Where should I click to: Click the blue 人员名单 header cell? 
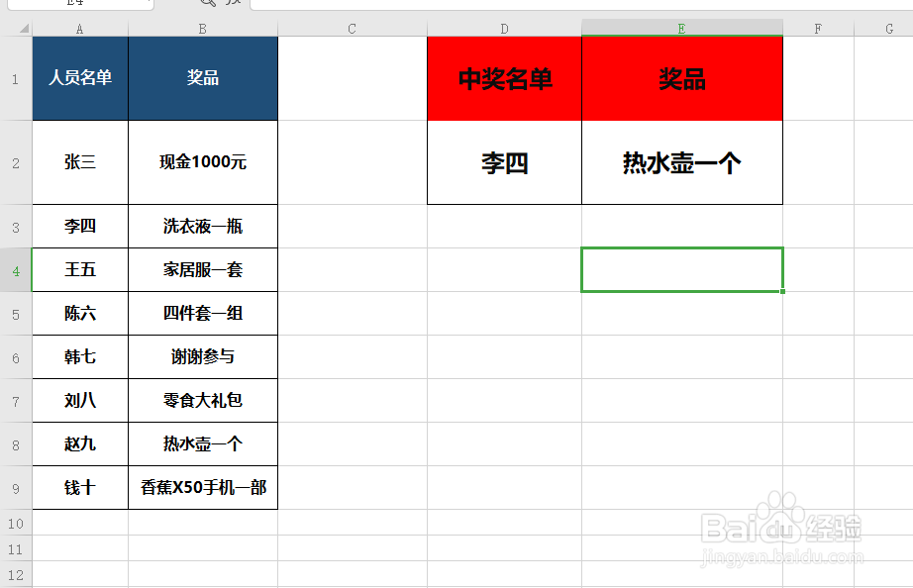tap(80, 78)
